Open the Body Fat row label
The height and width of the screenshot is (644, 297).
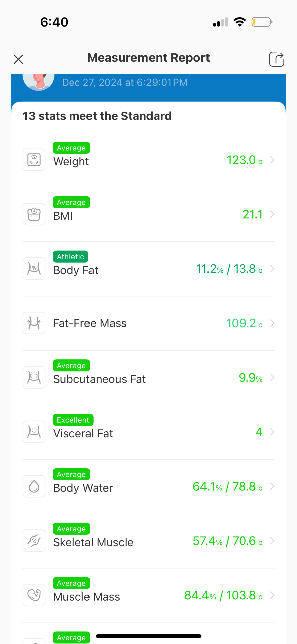[76, 270]
